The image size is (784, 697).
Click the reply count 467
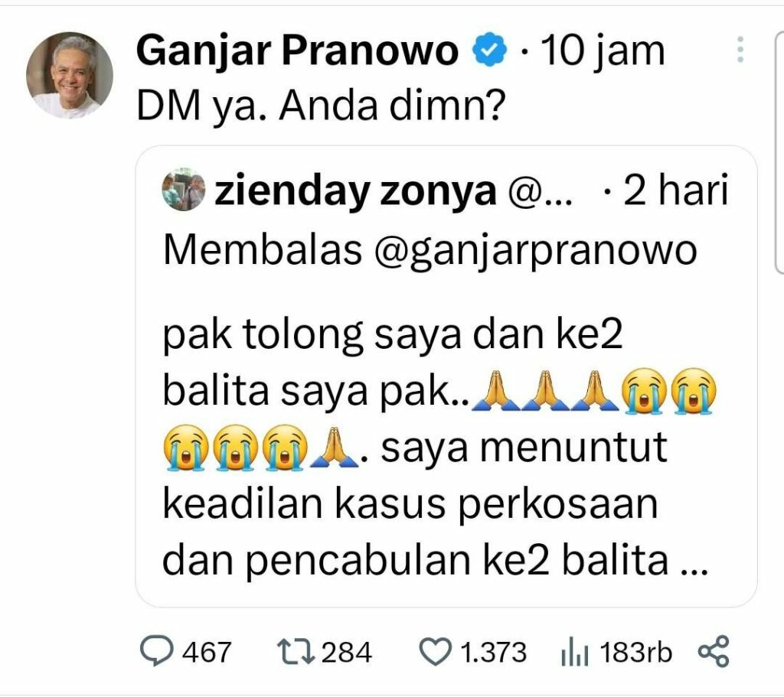(207, 652)
